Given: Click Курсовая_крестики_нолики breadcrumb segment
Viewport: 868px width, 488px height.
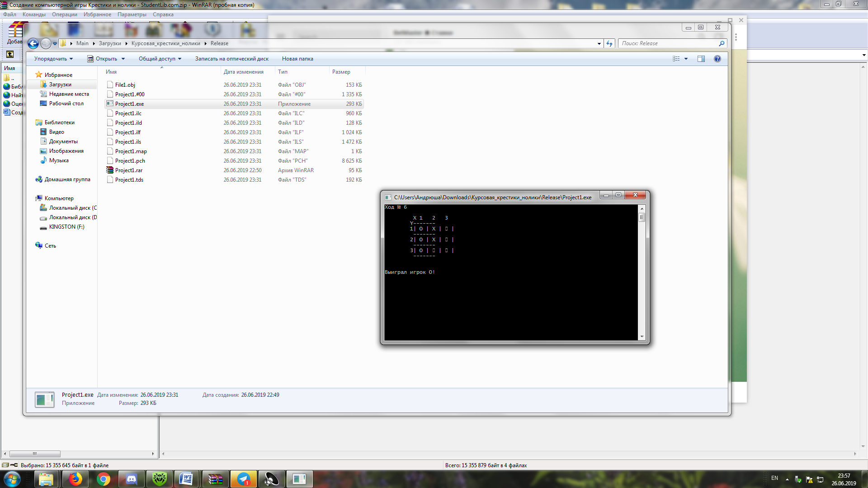Looking at the screenshot, I should point(165,43).
